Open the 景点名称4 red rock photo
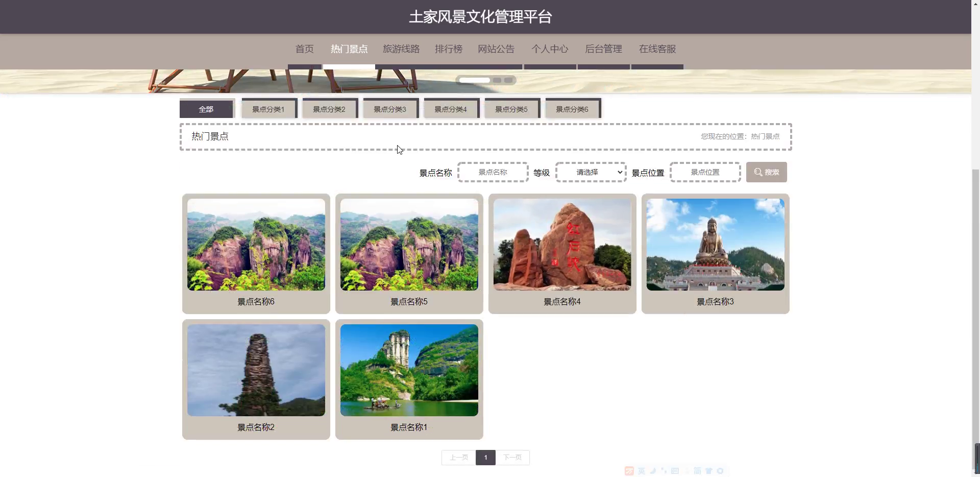980x477 pixels. coord(562,245)
